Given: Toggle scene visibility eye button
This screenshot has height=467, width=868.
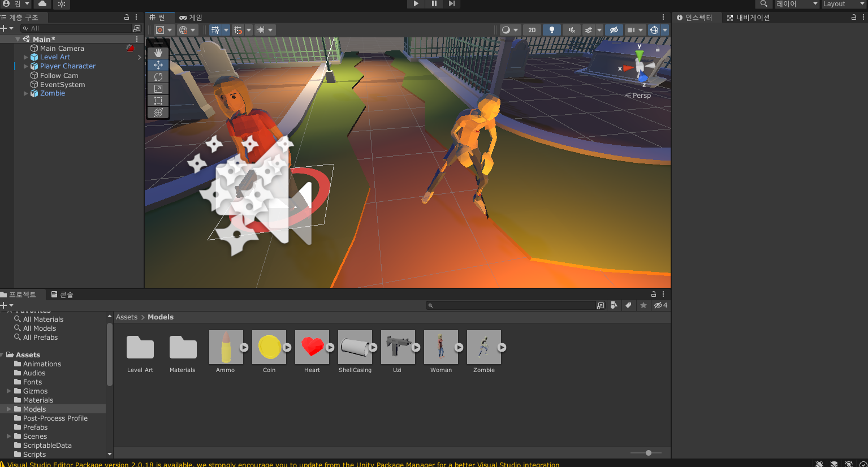Looking at the screenshot, I should [x=614, y=30].
